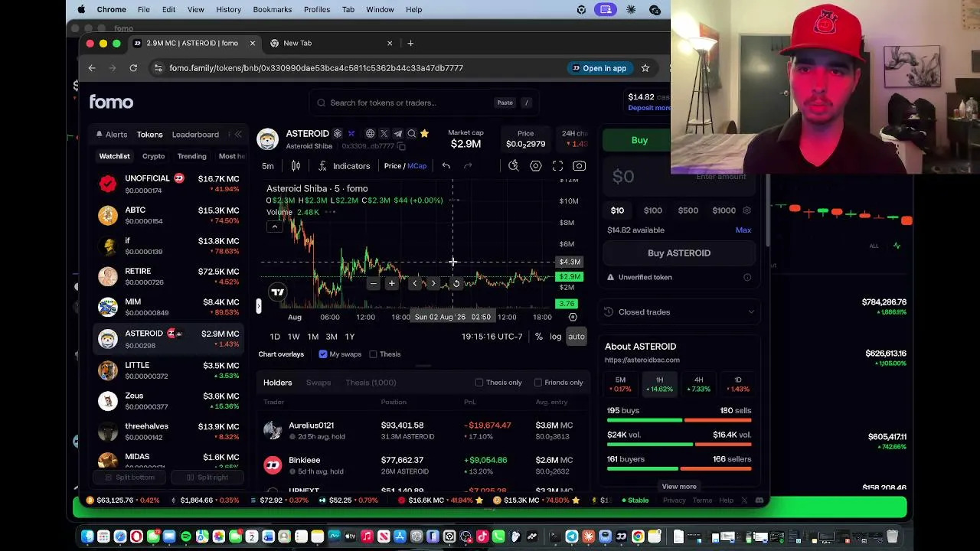Show Unverified token info icon
The height and width of the screenshot is (551, 980).
[747, 278]
